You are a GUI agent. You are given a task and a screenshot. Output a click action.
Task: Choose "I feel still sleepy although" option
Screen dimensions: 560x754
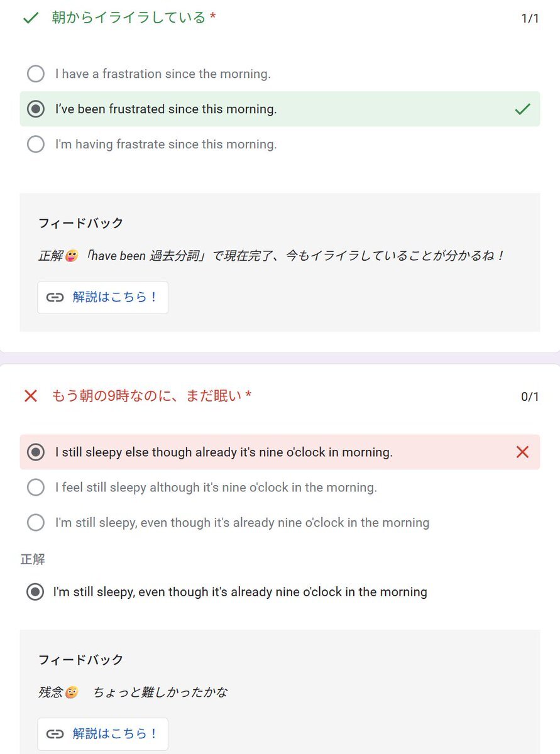pyautogui.click(x=36, y=487)
